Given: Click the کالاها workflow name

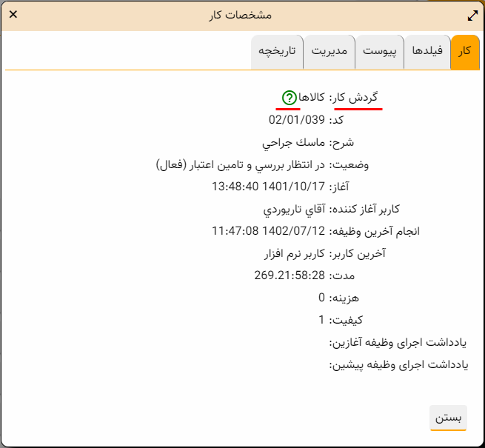Looking at the screenshot, I should (x=311, y=98).
